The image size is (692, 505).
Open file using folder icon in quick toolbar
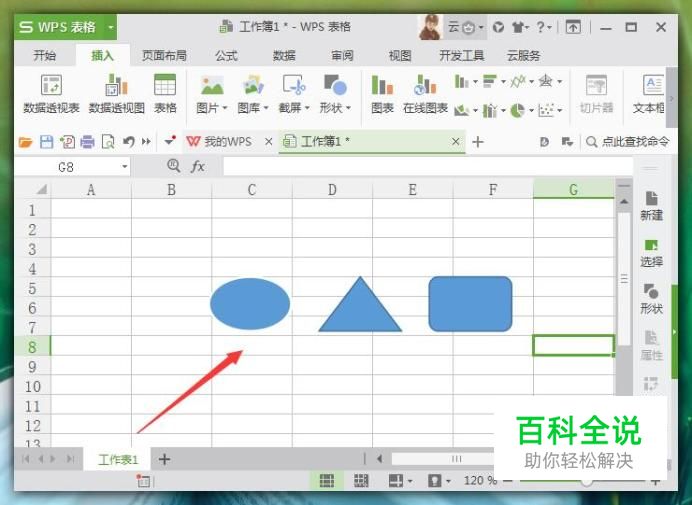[26, 142]
